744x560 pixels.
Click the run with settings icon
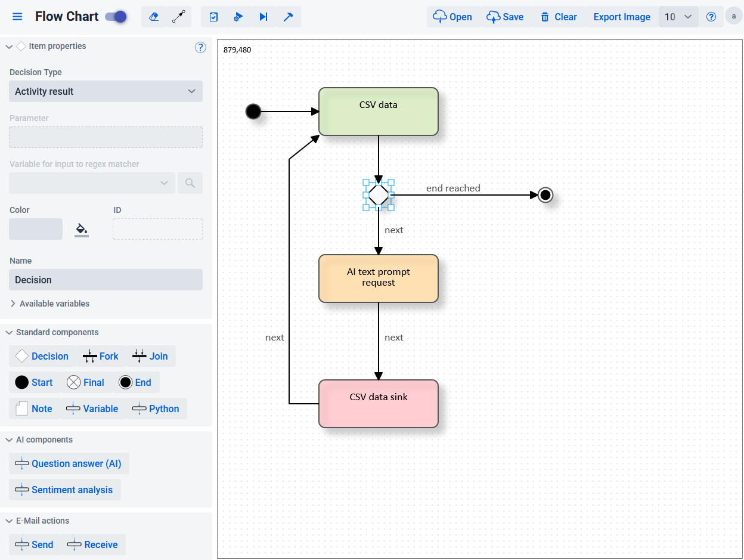[x=238, y=17]
